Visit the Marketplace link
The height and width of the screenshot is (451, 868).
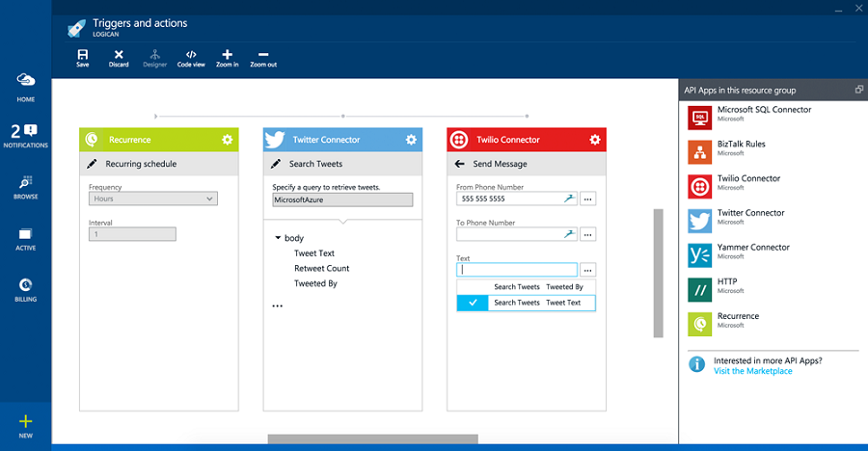753,371
